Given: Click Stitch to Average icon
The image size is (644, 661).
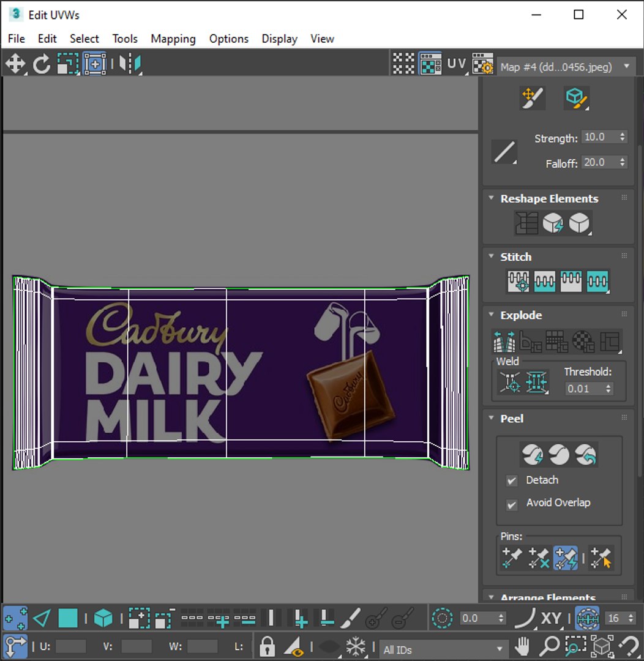Looking at the screenshot, I should (x=544, y=281).
